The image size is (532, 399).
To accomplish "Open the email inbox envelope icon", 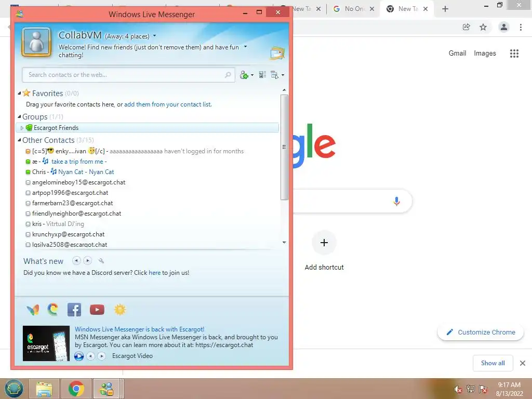I will 277,53.
